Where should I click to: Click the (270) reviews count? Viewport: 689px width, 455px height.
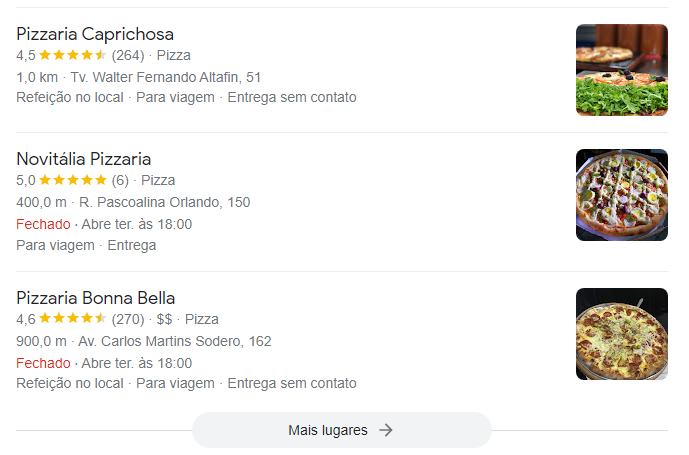pos(128,319)
